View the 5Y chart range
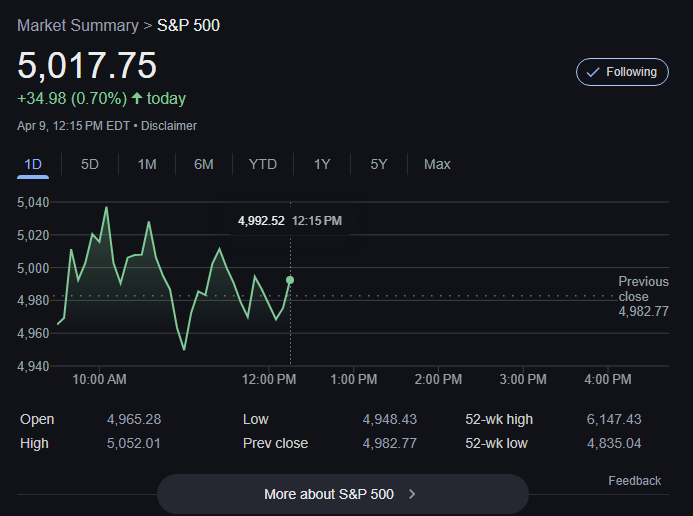Image resolution: width=693 pixels, height=516 pixels. point(379,164)
